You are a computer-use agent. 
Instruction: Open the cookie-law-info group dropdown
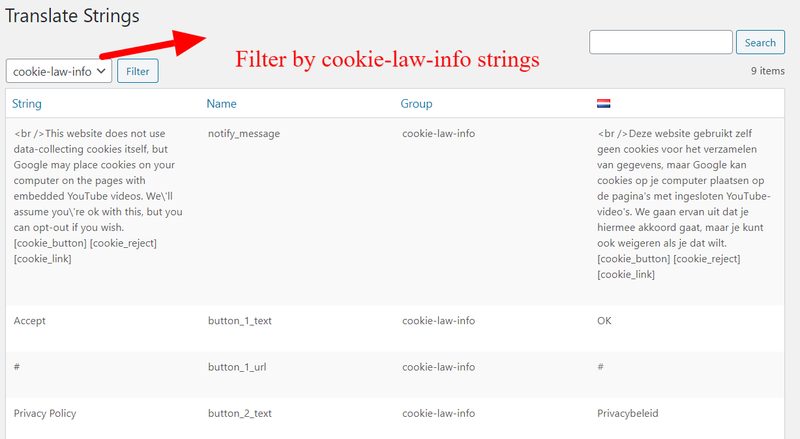59,71
